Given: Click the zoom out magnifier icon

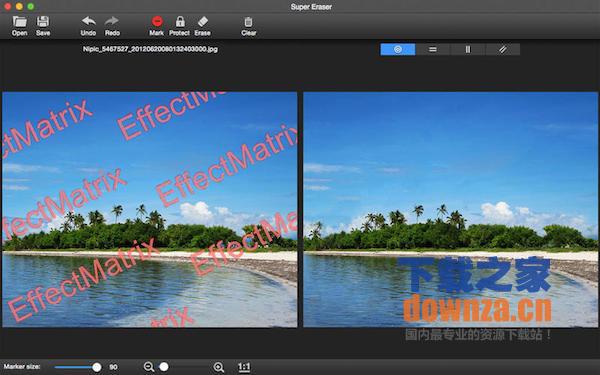Looking at the screenshot, I should (148, 367).
